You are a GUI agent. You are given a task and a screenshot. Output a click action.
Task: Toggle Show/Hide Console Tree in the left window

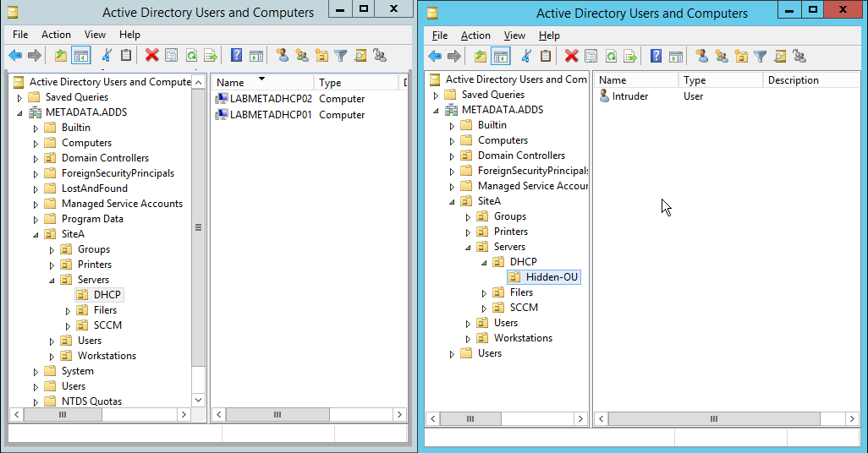click(x=81, y=55)
